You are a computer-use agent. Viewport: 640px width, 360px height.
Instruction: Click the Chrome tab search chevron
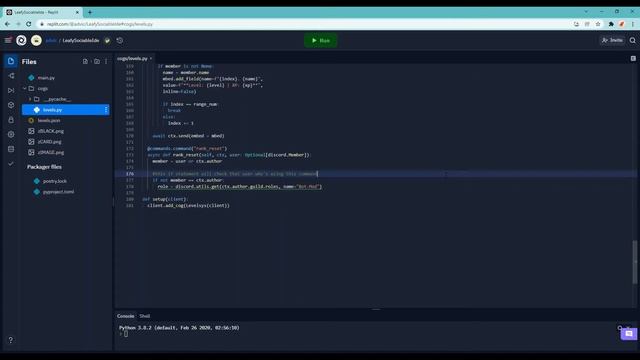(586, 11)
